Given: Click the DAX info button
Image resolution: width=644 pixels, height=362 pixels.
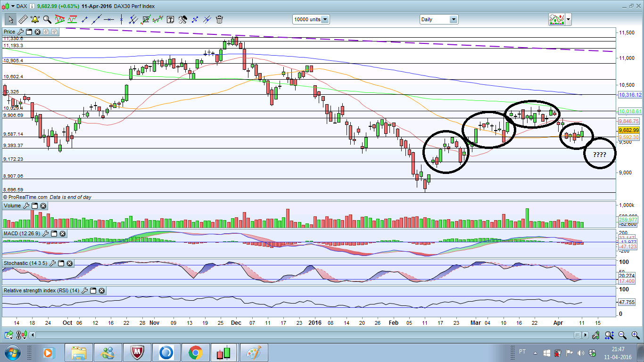Looking at the screenshot, I should pos(31,6).
